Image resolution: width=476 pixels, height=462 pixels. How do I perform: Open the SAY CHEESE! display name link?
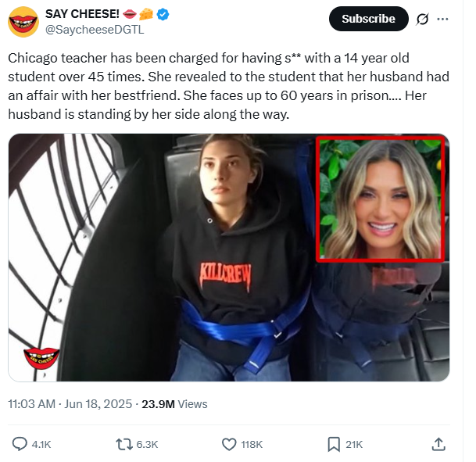click(x=82, y=14)
